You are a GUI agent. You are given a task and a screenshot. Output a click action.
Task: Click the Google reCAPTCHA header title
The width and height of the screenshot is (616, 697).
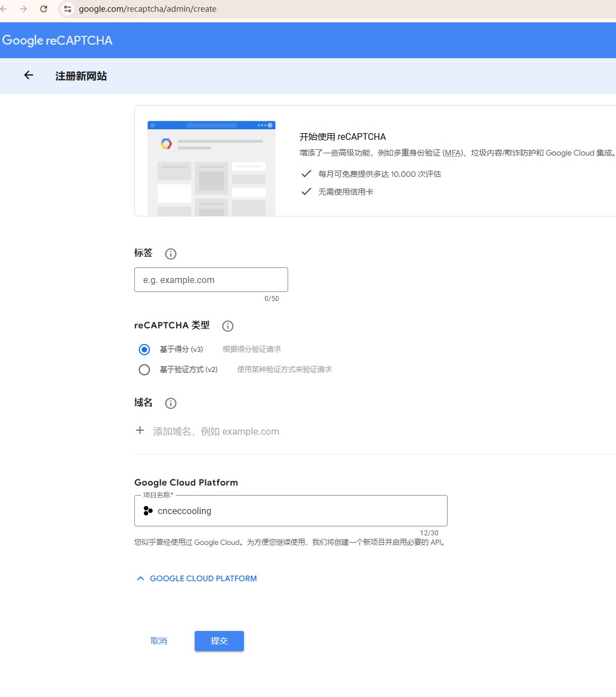[x=57, y=40]
